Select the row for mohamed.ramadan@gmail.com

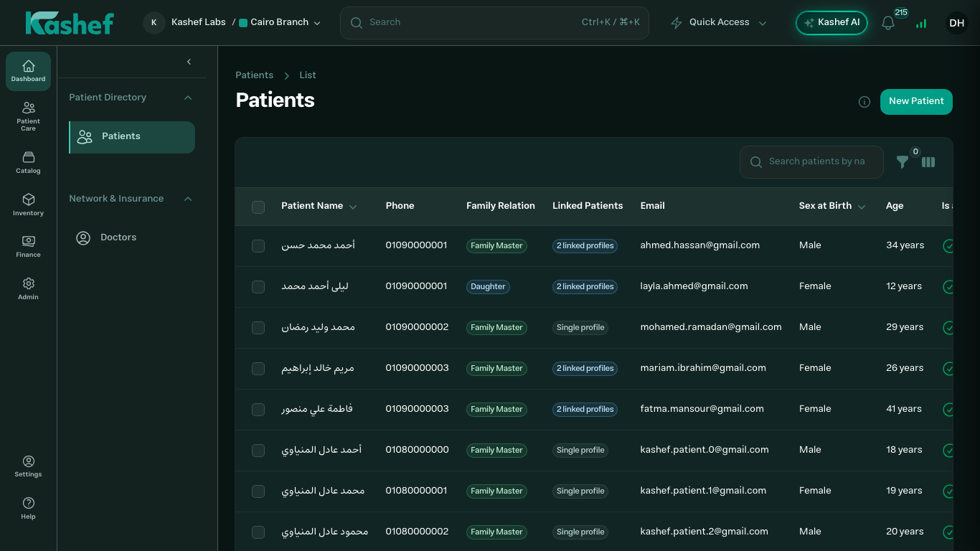coord(258,328)
